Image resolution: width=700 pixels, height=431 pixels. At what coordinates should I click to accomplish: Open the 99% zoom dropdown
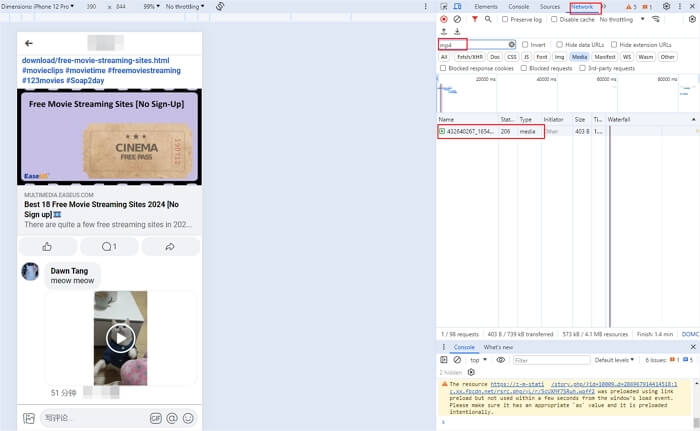point(150,6)
